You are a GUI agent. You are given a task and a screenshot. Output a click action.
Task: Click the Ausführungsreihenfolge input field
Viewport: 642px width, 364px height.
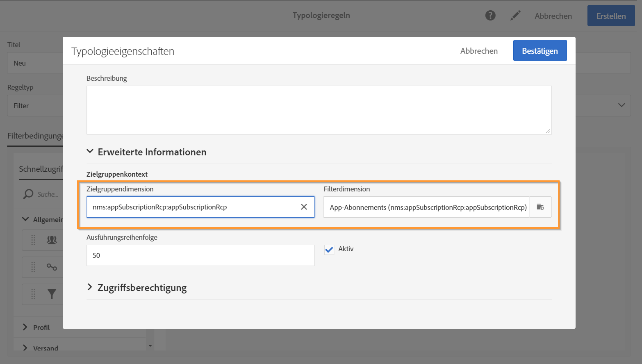200,255
